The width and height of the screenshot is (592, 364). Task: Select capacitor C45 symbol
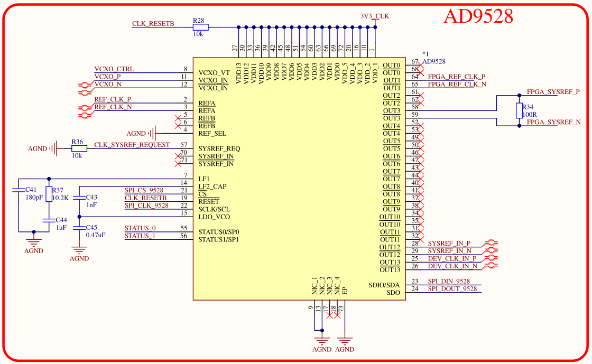[x=79, y=228]
